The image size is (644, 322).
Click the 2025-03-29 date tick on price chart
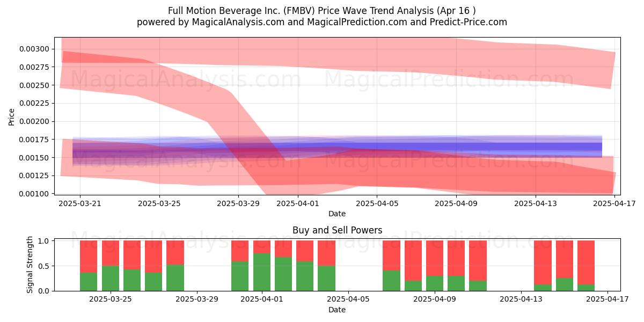[x=239, y=203]
